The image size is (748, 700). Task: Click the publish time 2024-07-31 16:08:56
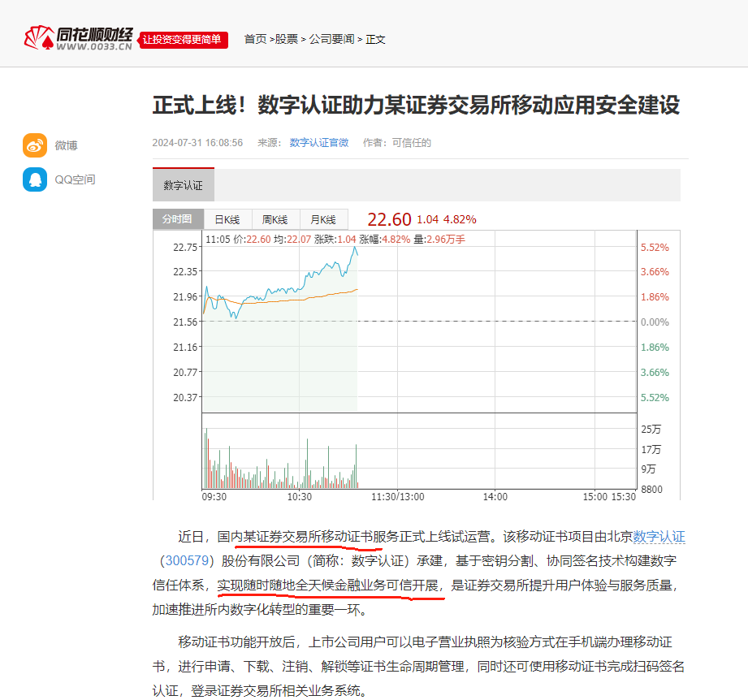tap(197, 143)
